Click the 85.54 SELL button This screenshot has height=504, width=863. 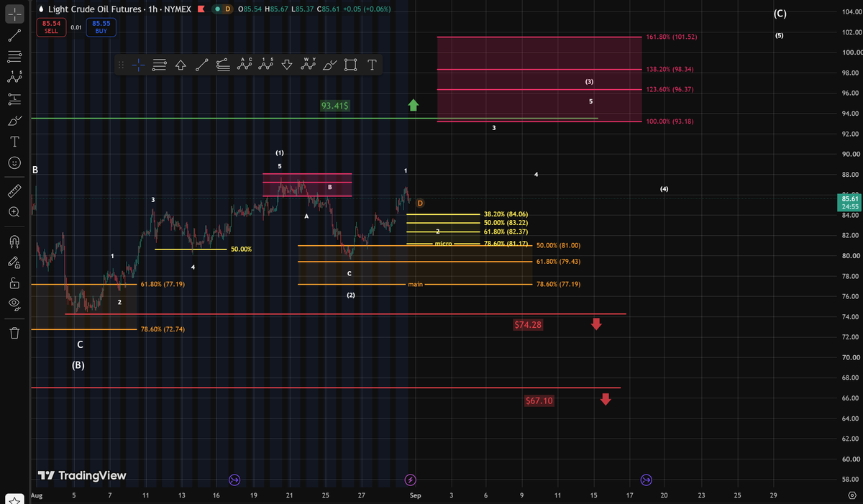[51, 27]
